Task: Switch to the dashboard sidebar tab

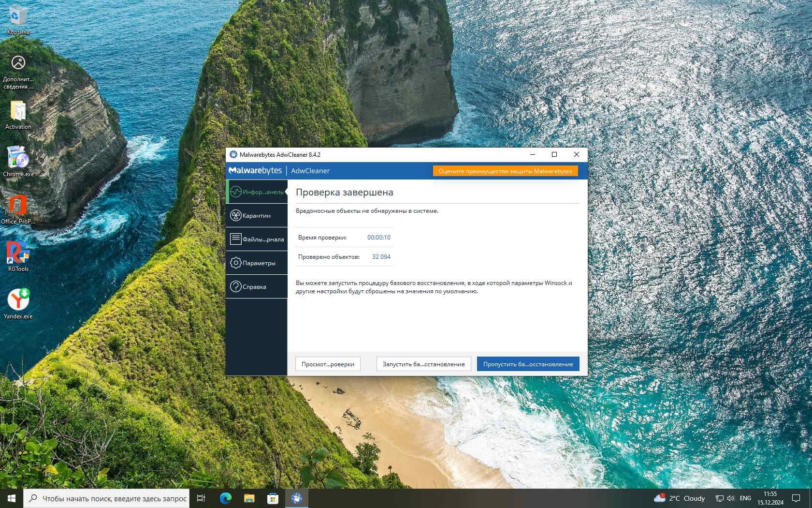Action: point(257,192)
